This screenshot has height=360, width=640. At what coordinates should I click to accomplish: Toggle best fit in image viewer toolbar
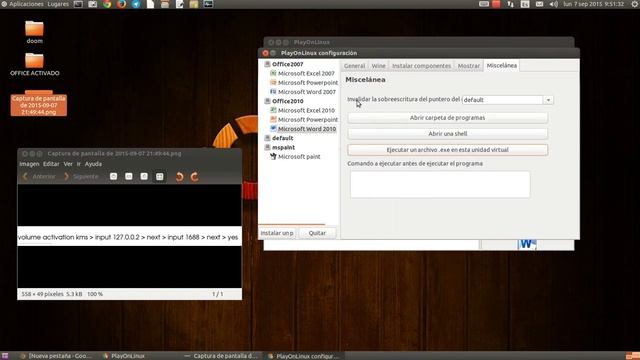(x=160, y=176)
